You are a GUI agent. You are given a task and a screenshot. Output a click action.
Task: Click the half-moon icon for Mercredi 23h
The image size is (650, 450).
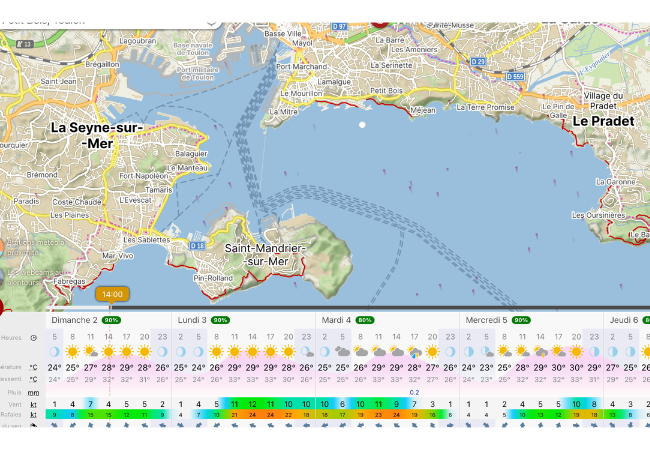pos(594,352)
